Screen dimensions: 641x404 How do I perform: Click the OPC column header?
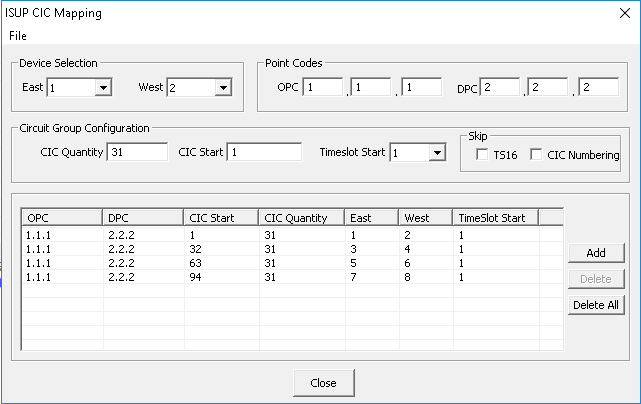62,218
